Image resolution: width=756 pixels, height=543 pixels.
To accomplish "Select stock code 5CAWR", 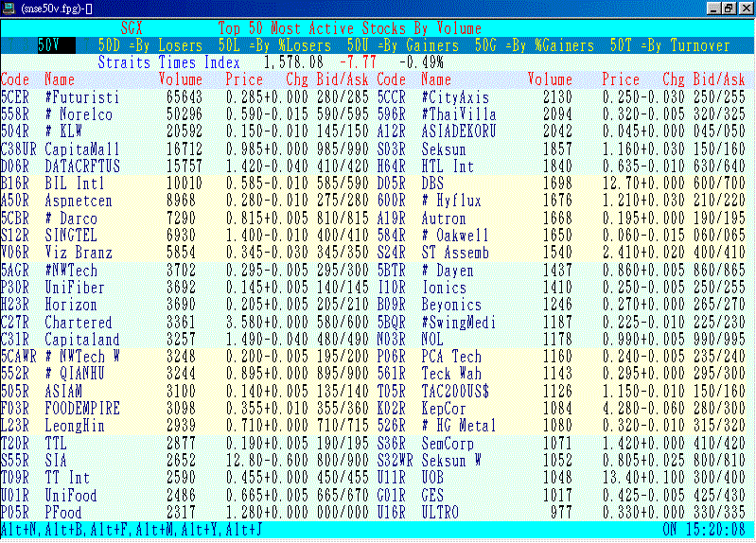I will click(19, 357).
